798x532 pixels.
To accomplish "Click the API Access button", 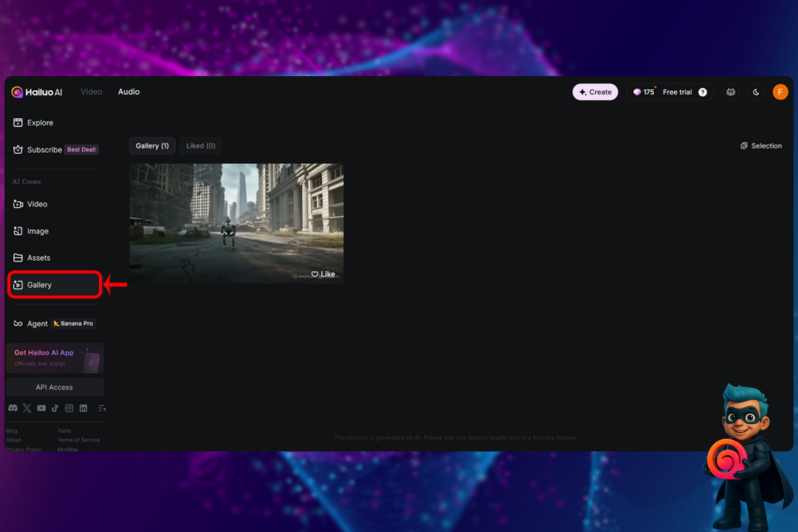I will point(55,387).
